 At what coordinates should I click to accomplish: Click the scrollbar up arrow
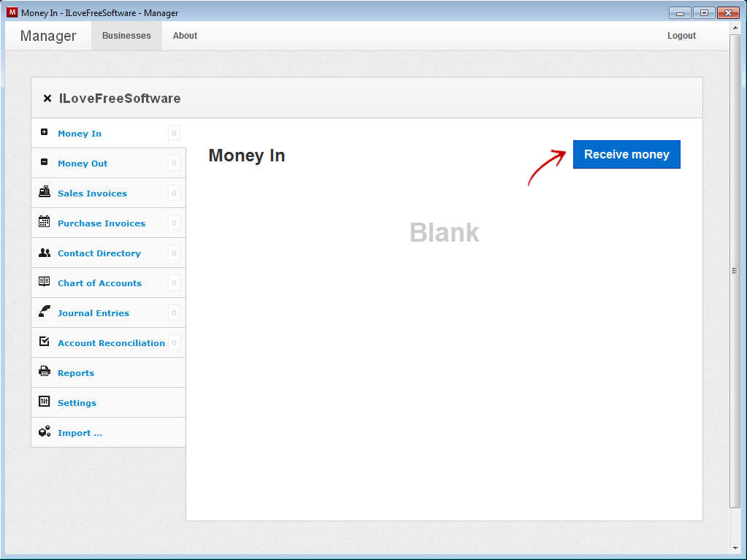point(735,28)
